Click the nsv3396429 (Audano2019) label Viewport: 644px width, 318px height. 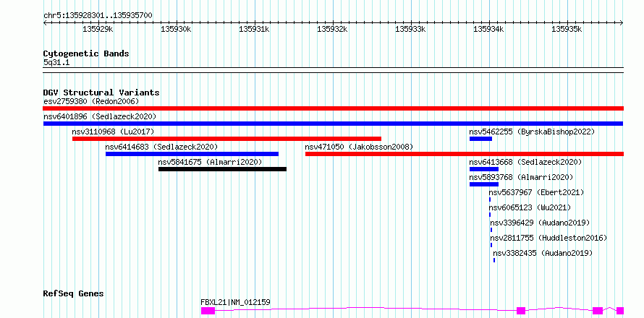click(x=540, y=223)
